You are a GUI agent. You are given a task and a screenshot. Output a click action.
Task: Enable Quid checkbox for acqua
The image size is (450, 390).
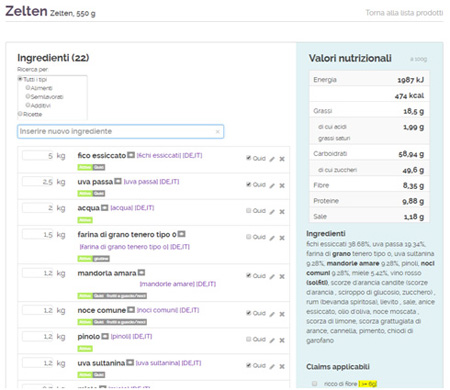248,210
